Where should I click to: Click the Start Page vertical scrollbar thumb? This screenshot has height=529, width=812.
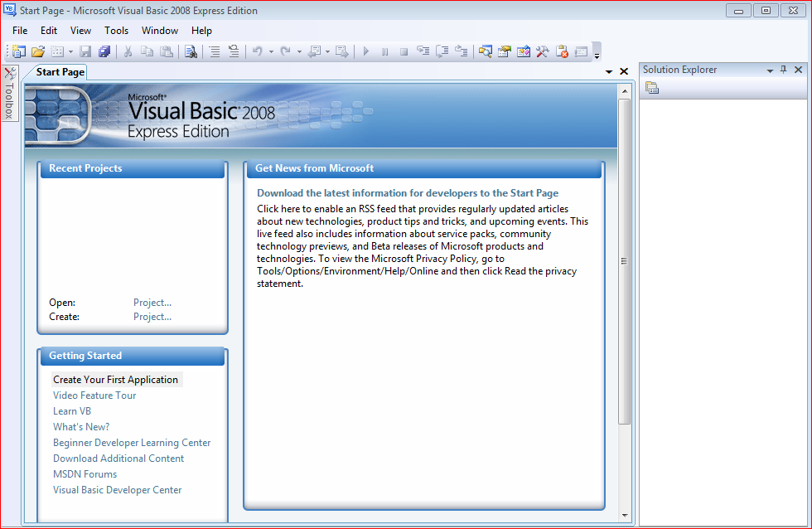click(x=625, y=261)
